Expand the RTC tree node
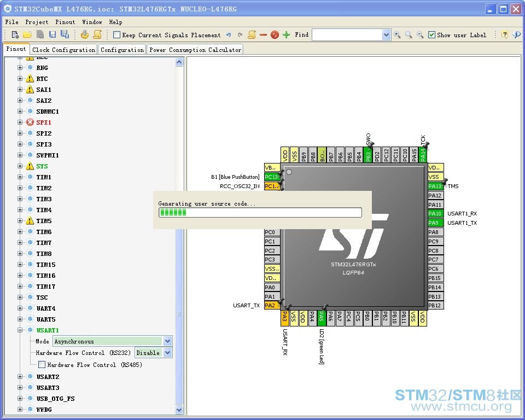The image size is (525, 420). (x=20, y=79)
